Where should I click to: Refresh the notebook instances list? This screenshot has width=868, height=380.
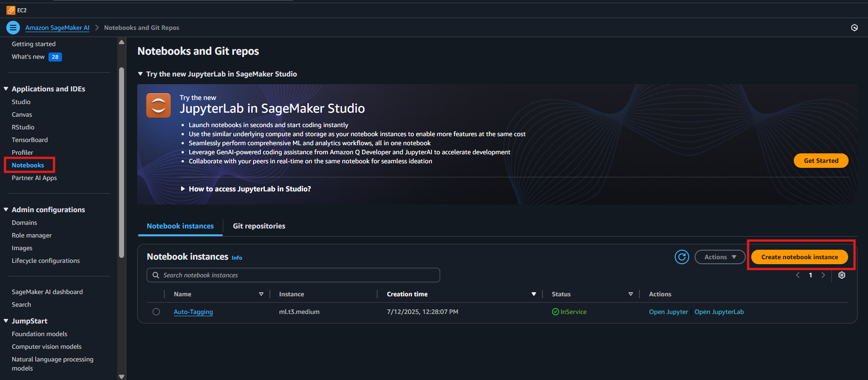(682, 257)
